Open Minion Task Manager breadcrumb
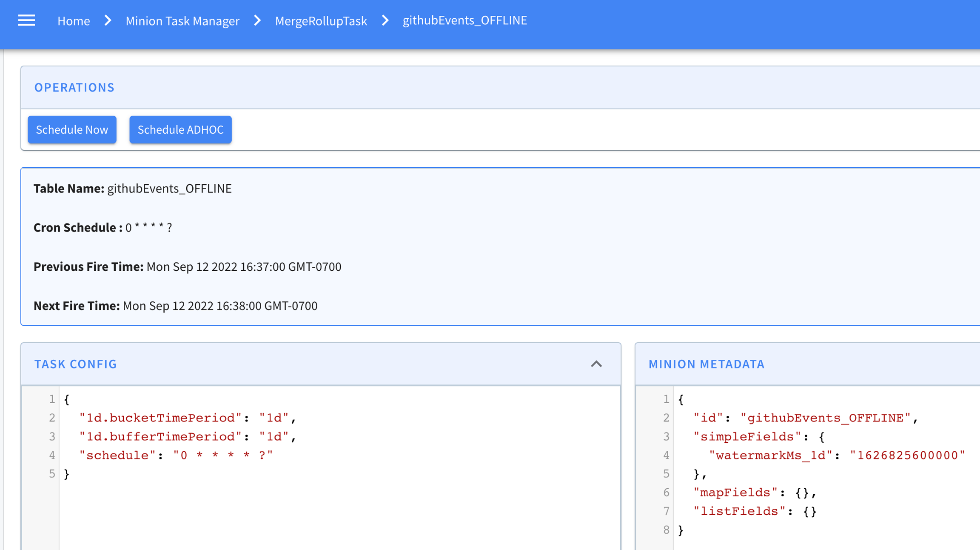Image resolution: width=980 pixels, height=550 pixels. coord(182,20)
